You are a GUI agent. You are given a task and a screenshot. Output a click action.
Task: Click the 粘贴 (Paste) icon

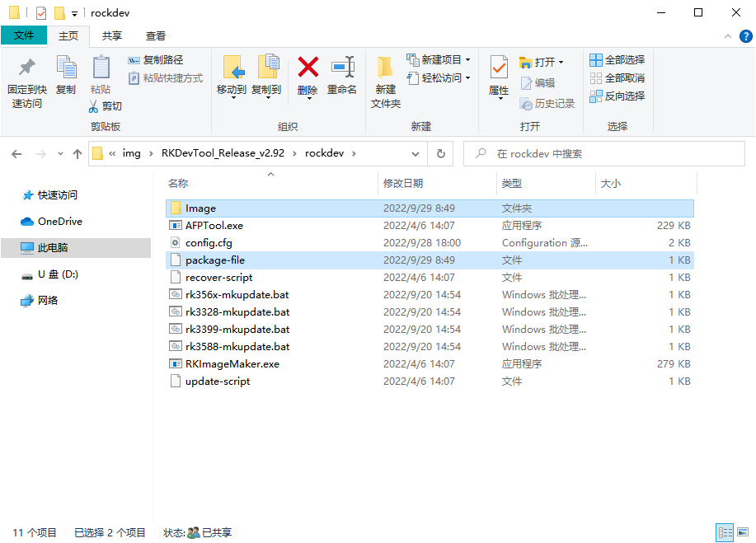[101, 78]
